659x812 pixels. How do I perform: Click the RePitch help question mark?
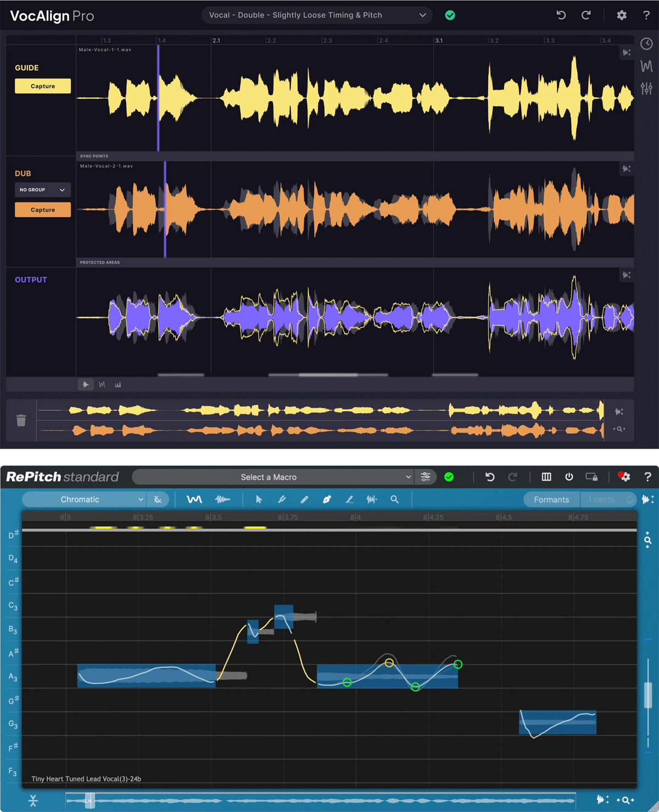tap(647, 477)
